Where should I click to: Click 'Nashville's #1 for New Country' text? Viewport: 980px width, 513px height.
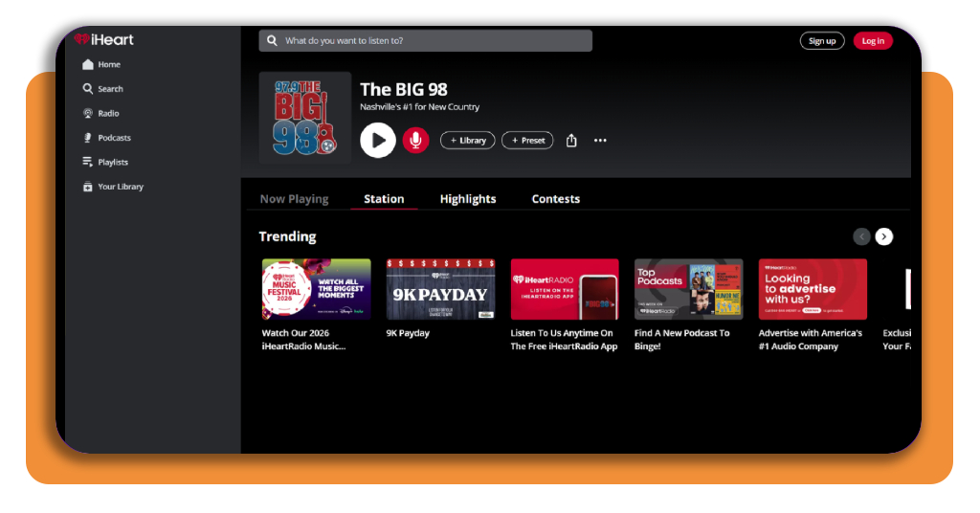(x=419, y=107)
